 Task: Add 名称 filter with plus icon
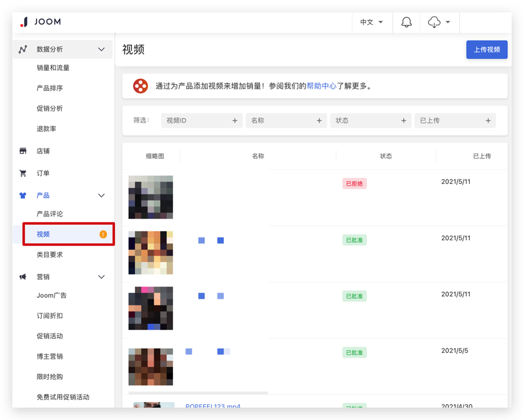[319, 120]
